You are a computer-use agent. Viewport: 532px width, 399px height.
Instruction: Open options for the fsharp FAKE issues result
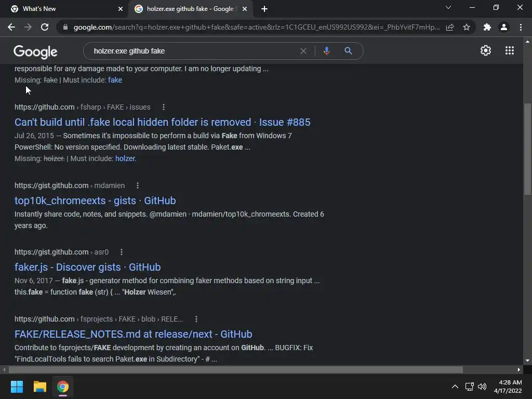[x=164, y=107]
